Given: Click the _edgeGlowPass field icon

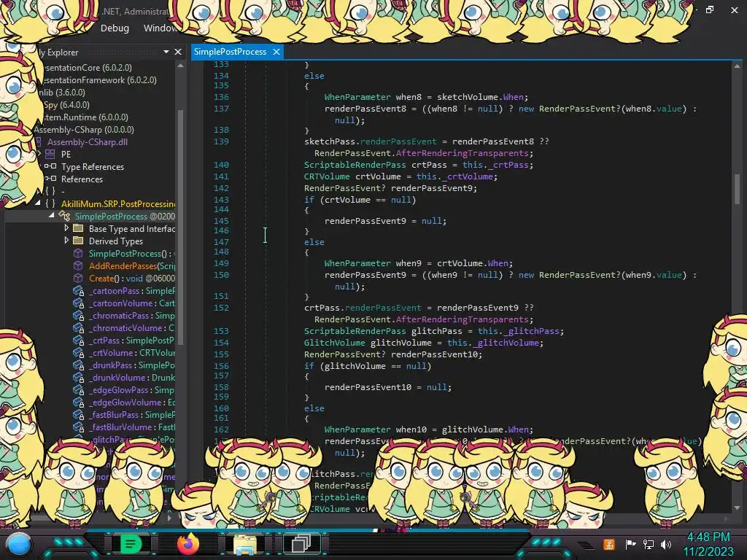Looking at the screenshot, I should (x=79, y=389).
